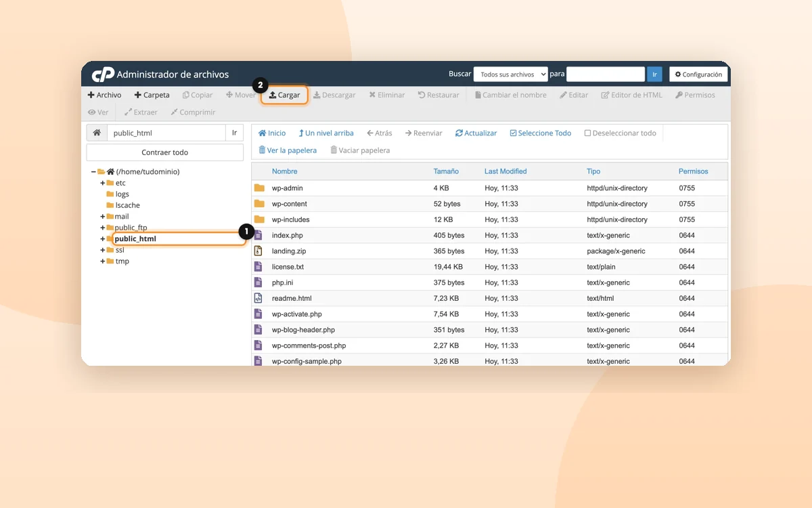Select public_html in the folder tree
Image resolution: width=812 pixels, height=508 pixels.
[x=135, y=238]
